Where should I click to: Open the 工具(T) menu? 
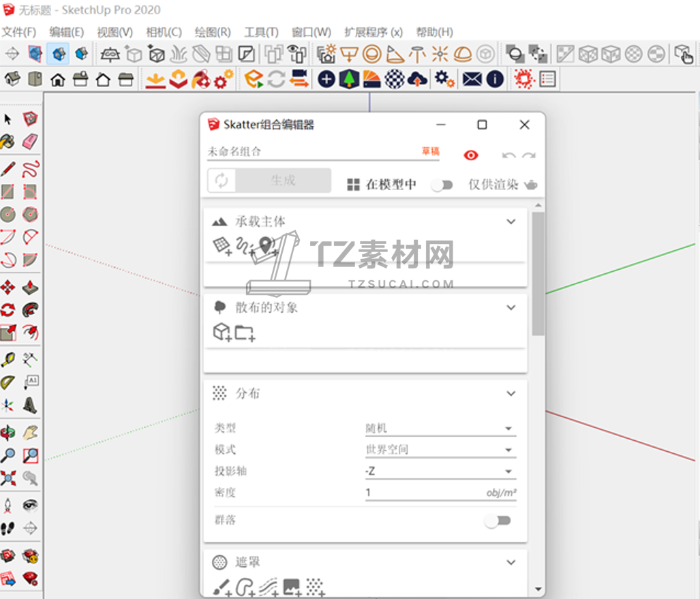pyautogui.click(x=261, y=32)
